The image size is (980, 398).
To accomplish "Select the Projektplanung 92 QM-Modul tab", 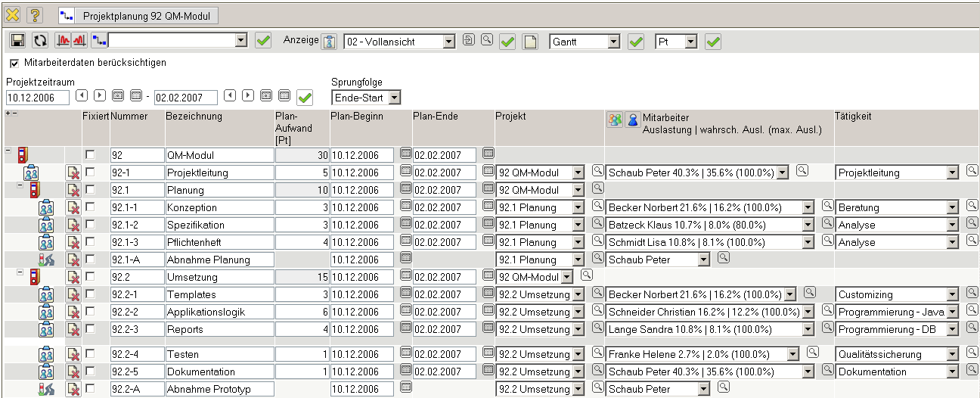I will point(139,15).
